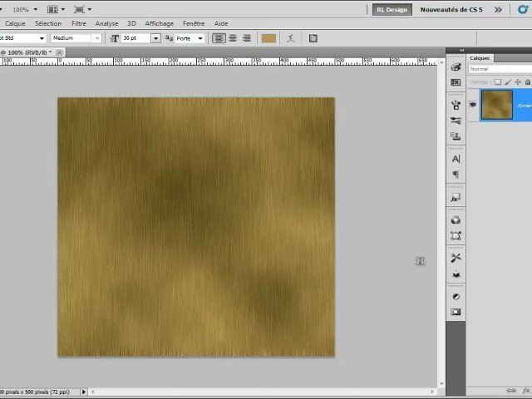Open the Mini Bridge frame icon in dock
The image size is (532, 399).
point(456,236)
